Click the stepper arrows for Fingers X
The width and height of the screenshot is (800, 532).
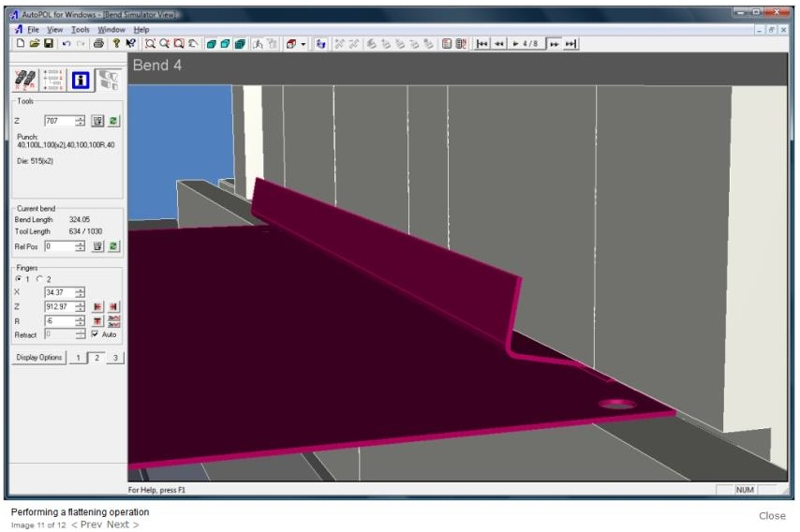point(80,292)
